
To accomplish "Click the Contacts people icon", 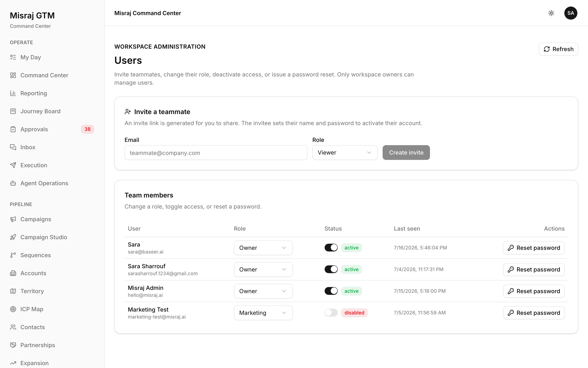I will (13, 327).
